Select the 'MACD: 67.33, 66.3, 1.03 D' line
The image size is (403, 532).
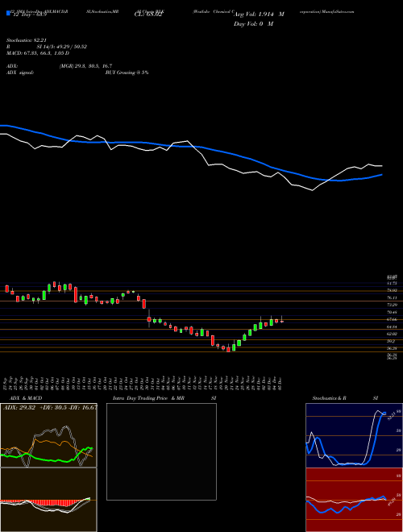tap(38, 53)
